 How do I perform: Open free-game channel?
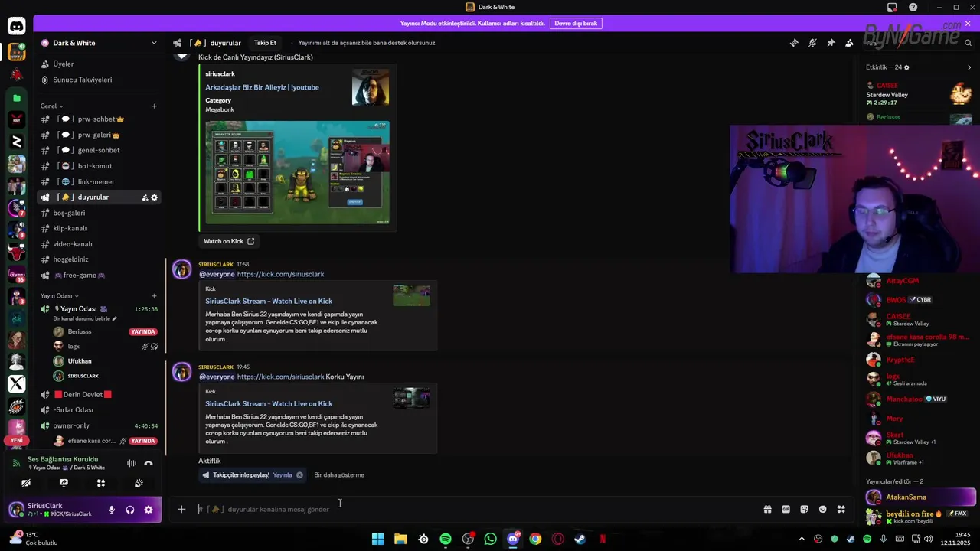tap(100, 275)
